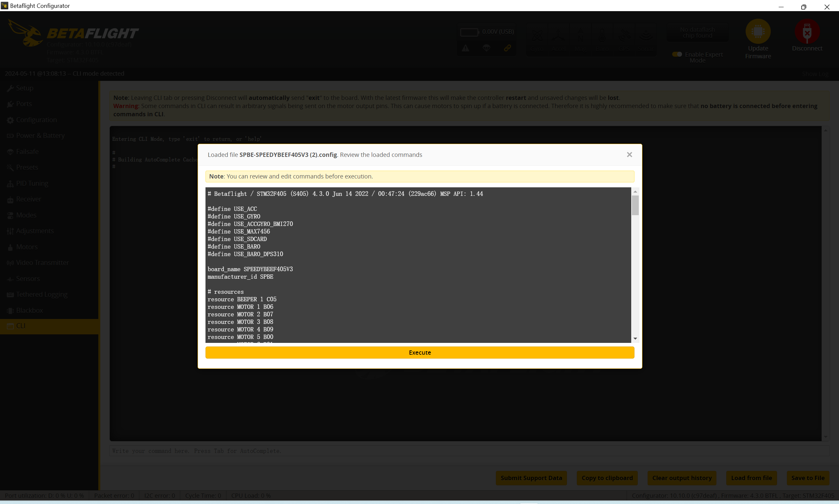
Task: Click the Update Firmware chip icon
Action: tap(758, 31)
